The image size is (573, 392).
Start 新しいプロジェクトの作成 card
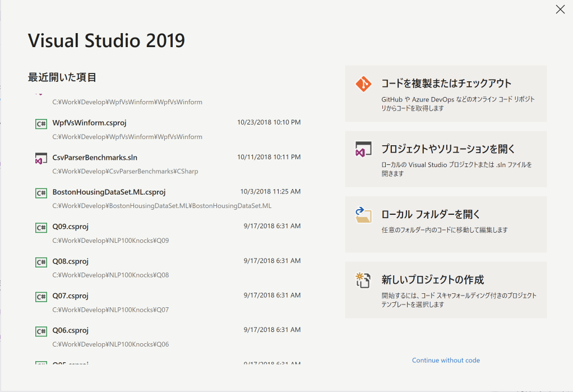[x=446, y=290]
